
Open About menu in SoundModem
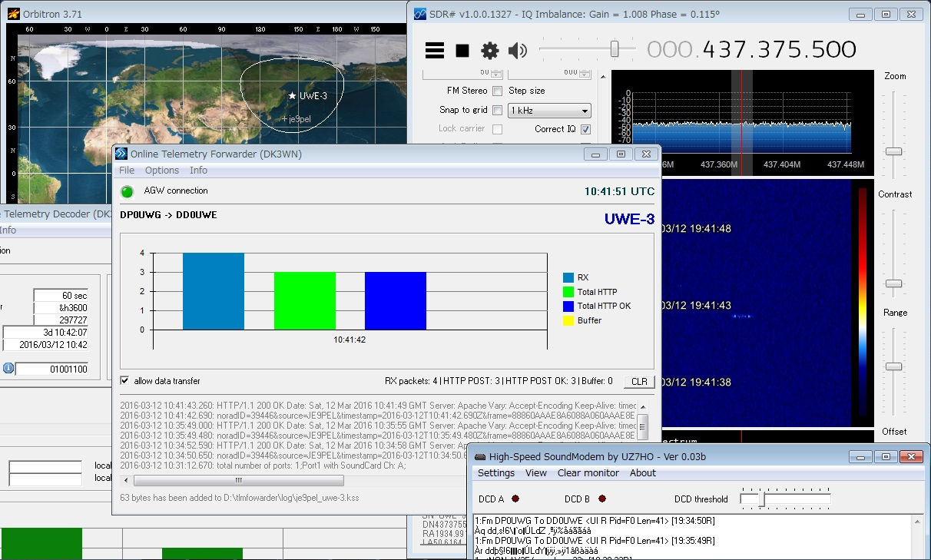coord(643,473)
